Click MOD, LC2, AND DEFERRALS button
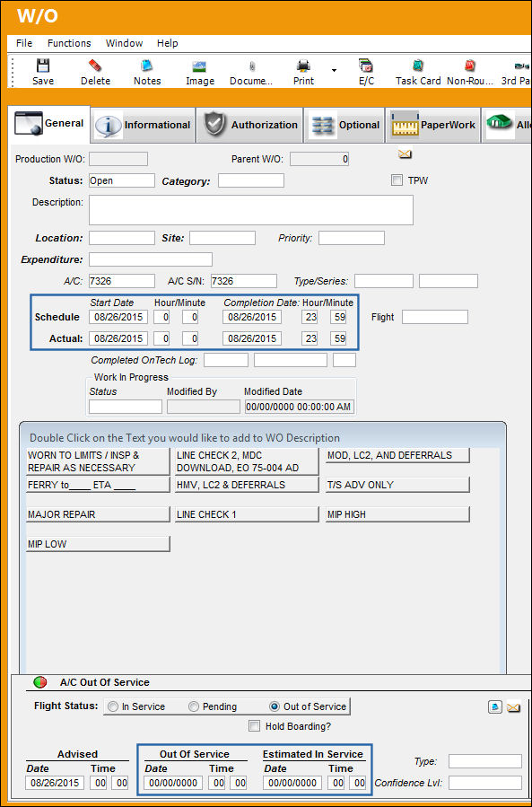This screenshot has width=532, height=807. (397, 455)
